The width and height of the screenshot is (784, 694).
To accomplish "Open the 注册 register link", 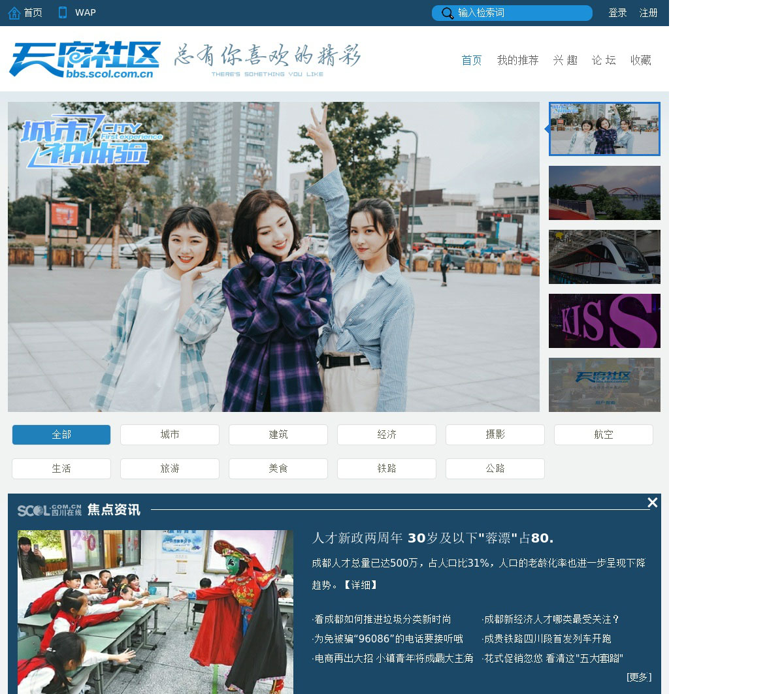I will (648, 13).
